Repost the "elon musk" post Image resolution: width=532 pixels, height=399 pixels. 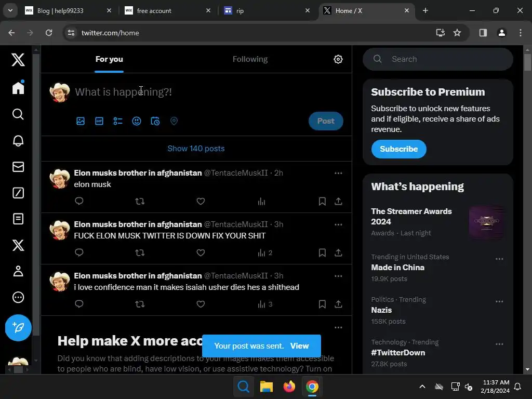pyautogui.click(x=140, y=201)
